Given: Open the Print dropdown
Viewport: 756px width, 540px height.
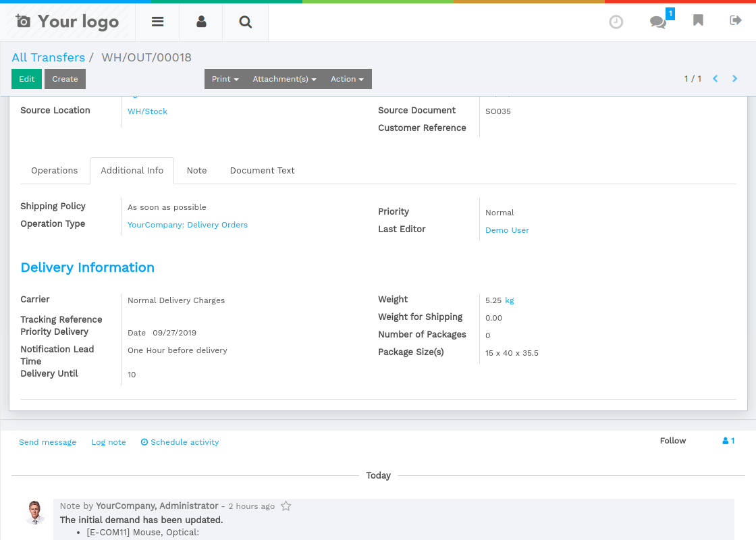Looking at the screenshot, I should coord(224,78).
